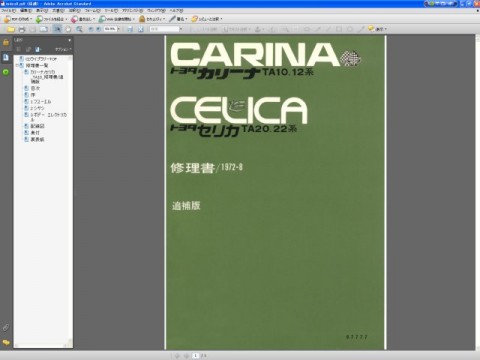Click the email envelope toolbar icon
This screenshot has width=480, height=360.
(x=44, y=29)
